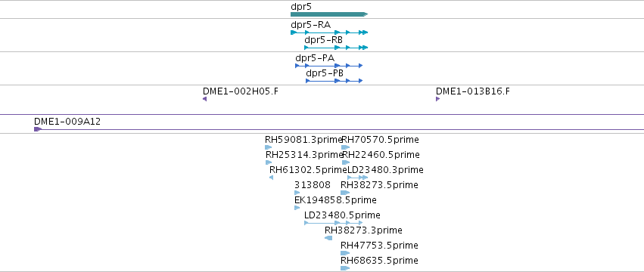Image resolution: width=644 pixels, height=272 pixels.
Task: Select the RH70570.5prime EST glyph
Action: (x=345, y=147)
